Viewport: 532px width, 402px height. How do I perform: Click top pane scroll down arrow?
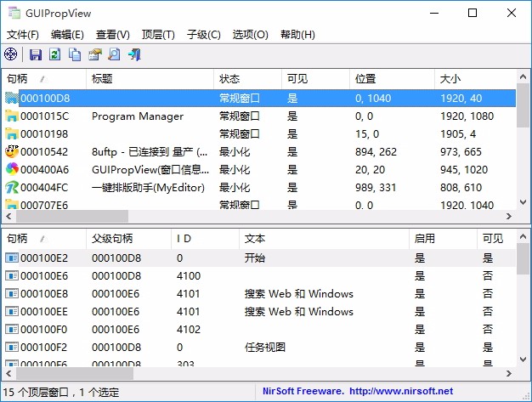(x=523, y=202)
